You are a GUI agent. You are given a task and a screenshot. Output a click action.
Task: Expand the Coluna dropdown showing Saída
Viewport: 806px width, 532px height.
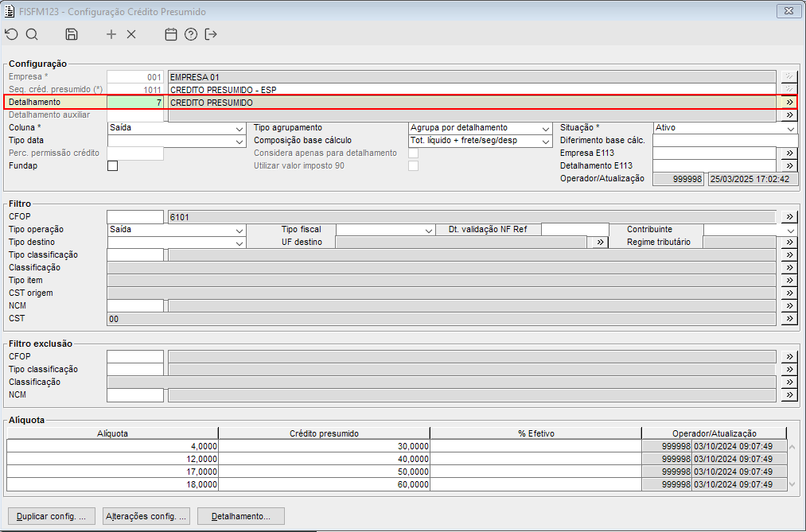(x=239, y=128)
